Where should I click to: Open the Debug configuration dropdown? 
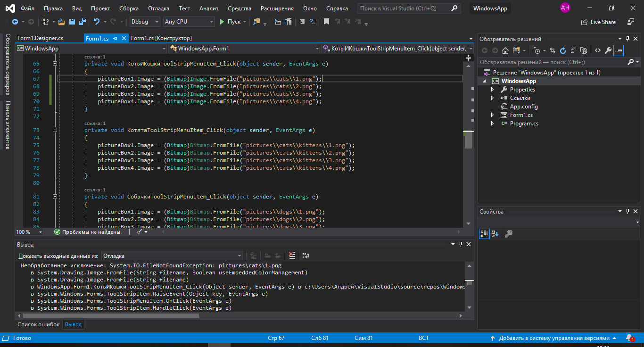[145, 22]
